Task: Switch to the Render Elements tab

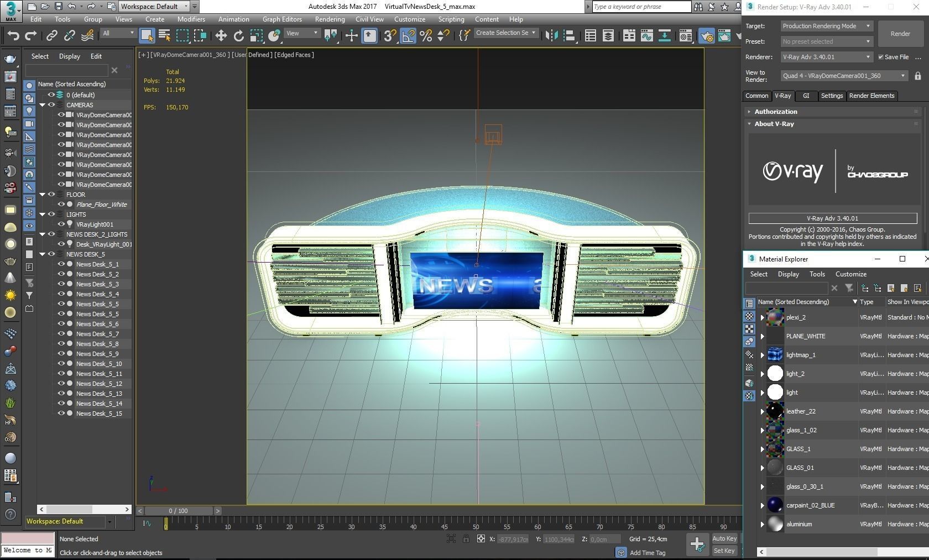Action: pos(871,96)
